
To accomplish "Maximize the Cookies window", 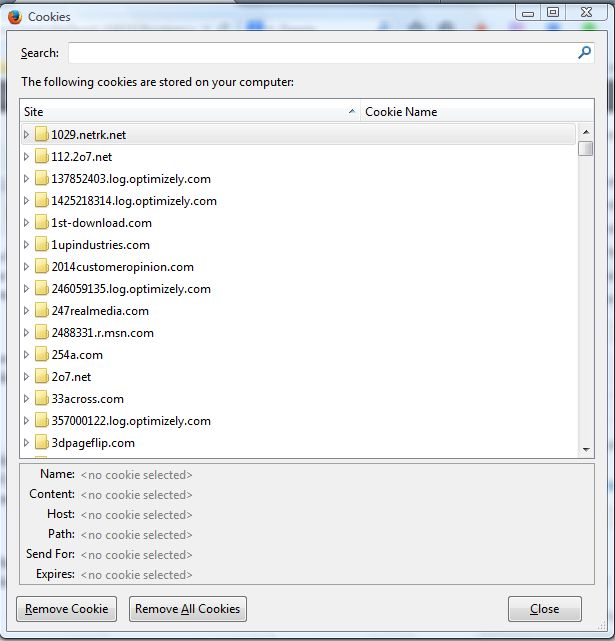I will click(x=553, y=12).
